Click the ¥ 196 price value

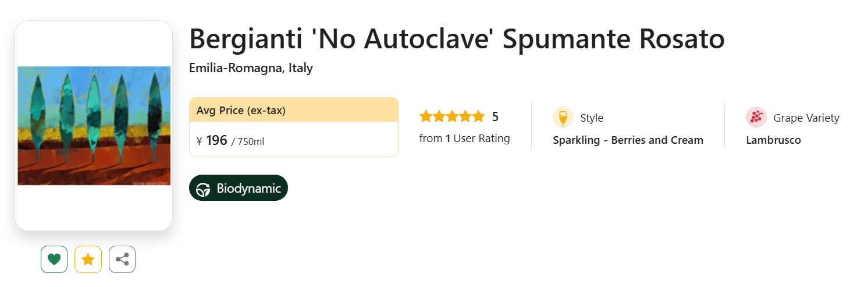pyautogui.click(x=212, y=140)
